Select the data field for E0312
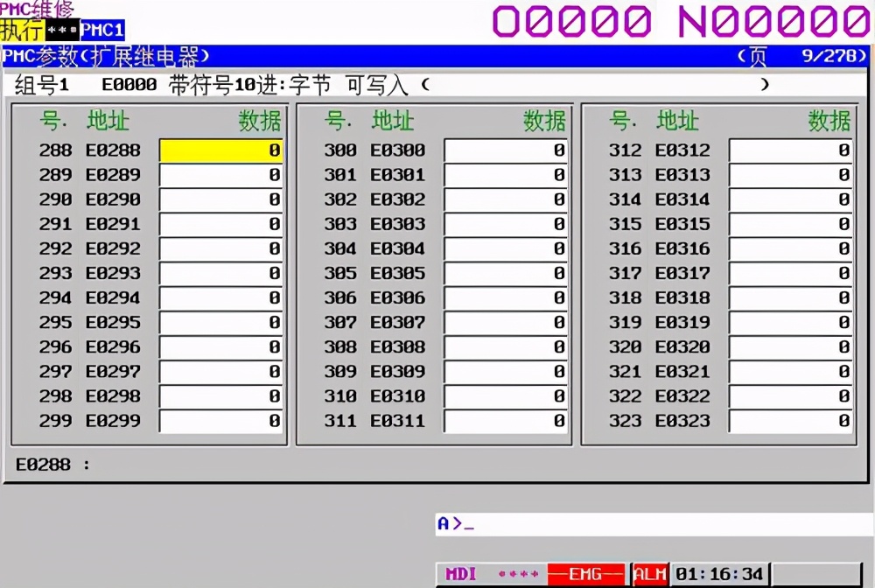The width and height of the screenshot is (875, 588). pyautogui.click(x=791, y=150)
